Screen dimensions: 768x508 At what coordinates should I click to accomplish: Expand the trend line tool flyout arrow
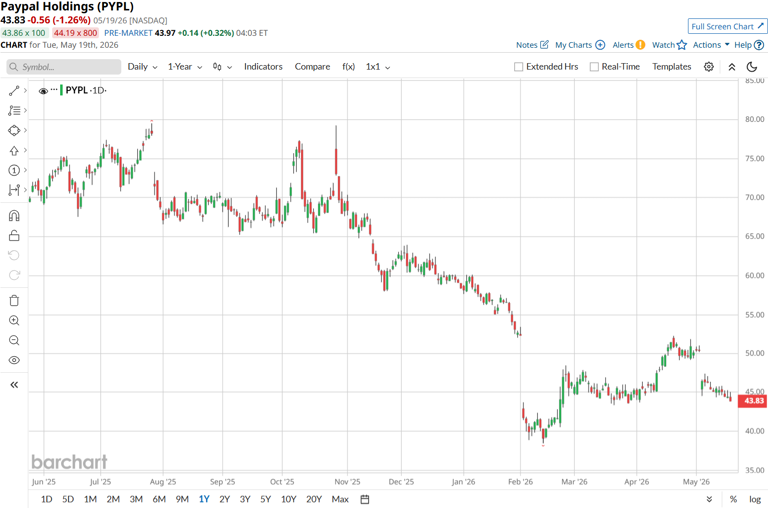(25, 91)
